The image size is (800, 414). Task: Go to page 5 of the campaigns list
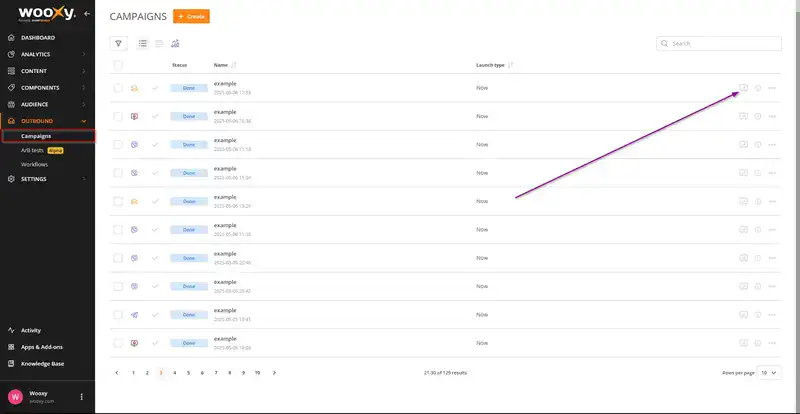tap(188, 372)
